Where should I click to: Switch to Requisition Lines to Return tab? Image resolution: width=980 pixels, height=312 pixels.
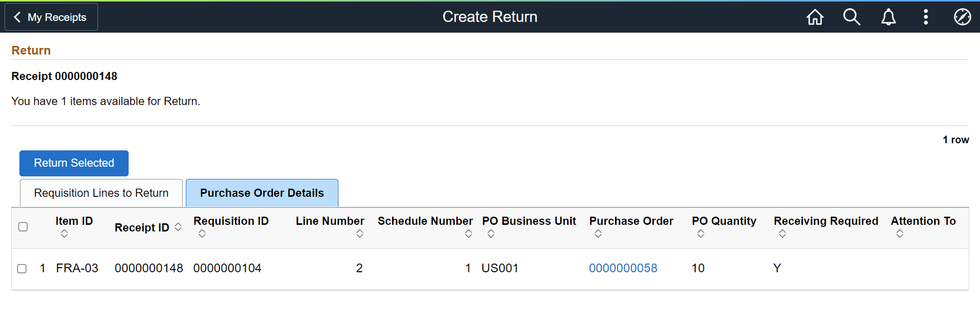coord(101,193)
